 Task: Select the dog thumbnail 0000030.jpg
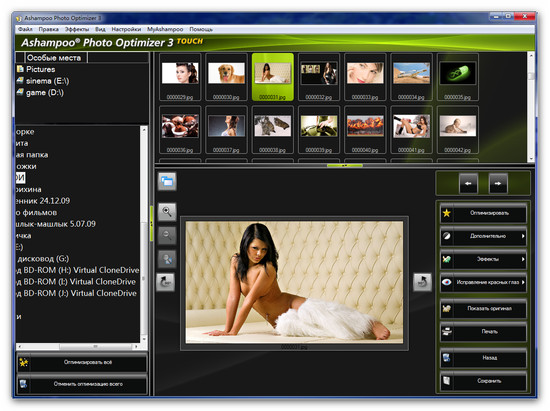pyautogui.click(x=226, y=77)
